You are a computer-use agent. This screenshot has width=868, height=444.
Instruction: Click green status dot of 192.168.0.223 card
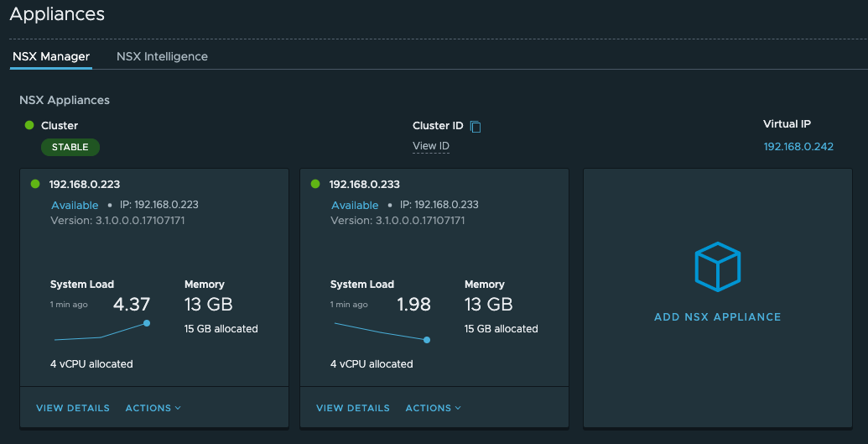pos(35,184)
